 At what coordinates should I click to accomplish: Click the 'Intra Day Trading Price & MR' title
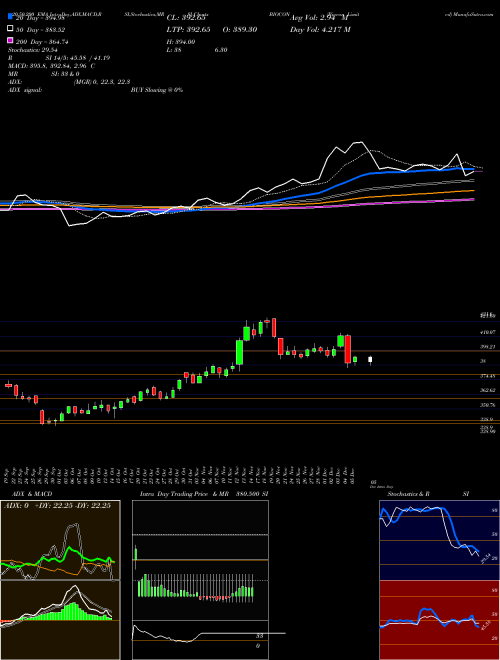pyautogui.click(x=184, y=494)
